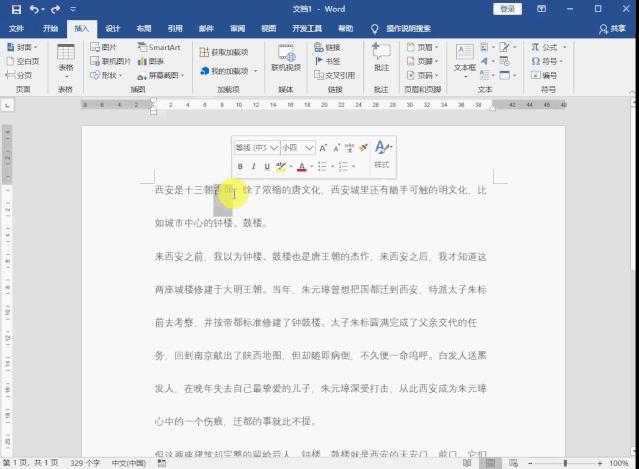Screen dimensions: 639x469
Task: Switch to the 开发工具 ribbon tab
Action: [307, 28]
